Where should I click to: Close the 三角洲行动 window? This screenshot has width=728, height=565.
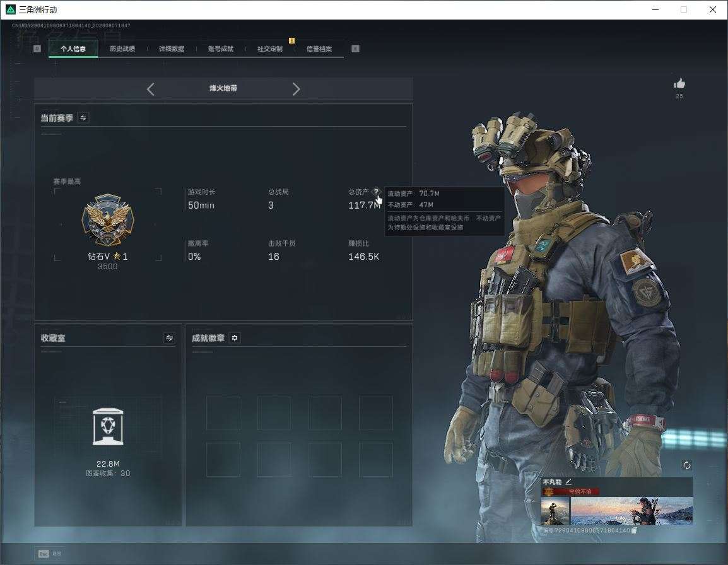[x=713, y=9]
